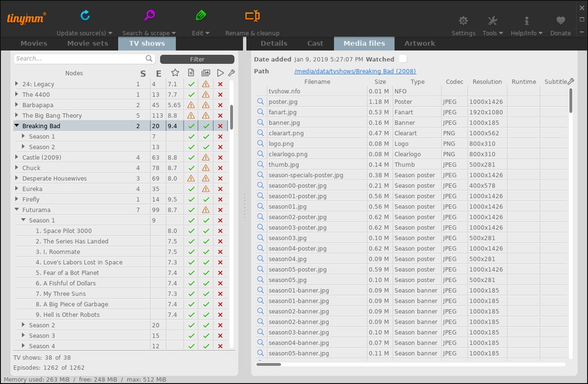
Task: Click the artwork images column header icon
Action: tap(205, 73)
